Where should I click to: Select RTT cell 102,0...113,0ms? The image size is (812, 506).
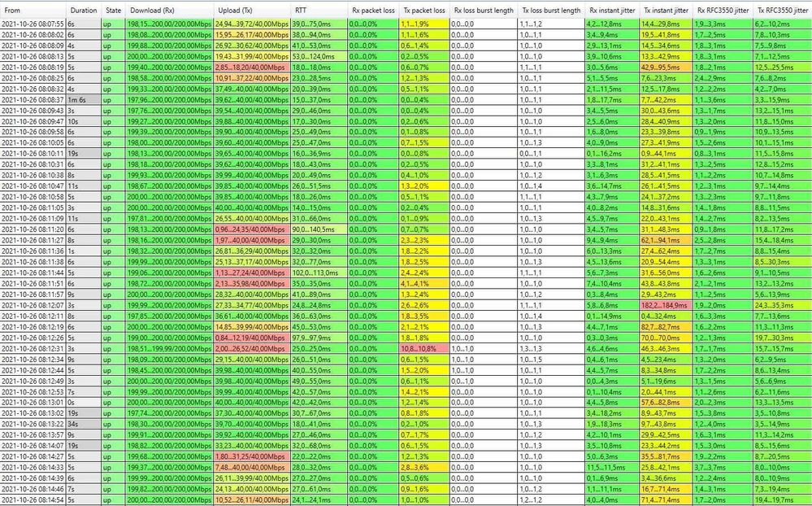coord(319,273)
